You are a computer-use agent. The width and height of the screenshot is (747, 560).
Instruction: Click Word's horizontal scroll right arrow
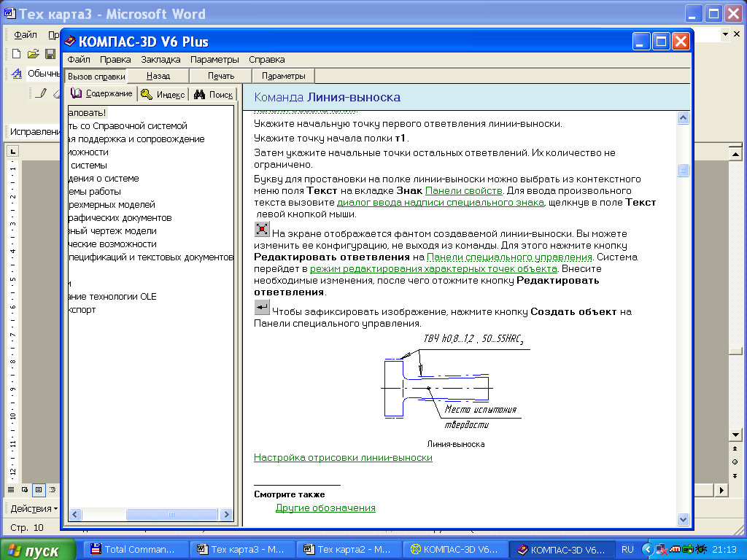pyautogui.click(x=721, y=489)
